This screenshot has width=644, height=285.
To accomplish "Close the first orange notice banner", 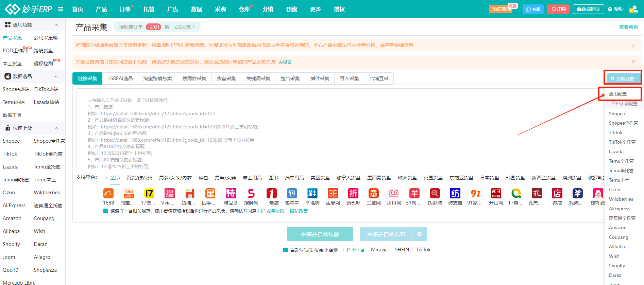I will (x=633, y=46).
